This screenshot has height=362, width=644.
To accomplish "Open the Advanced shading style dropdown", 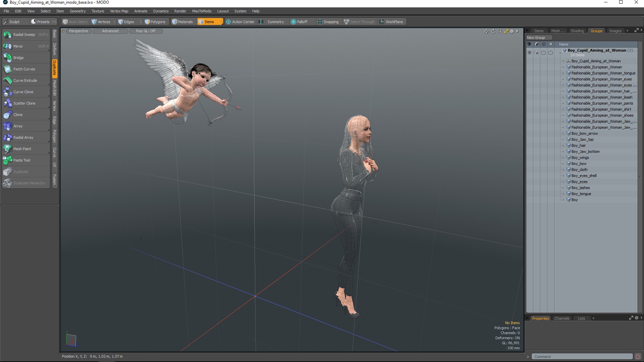I will [110, 31].
